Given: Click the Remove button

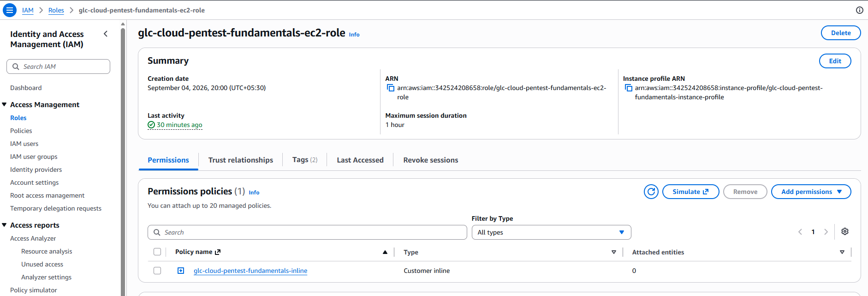Looking at the screenshot, I should pyautogui.click(x=745, y=192).
